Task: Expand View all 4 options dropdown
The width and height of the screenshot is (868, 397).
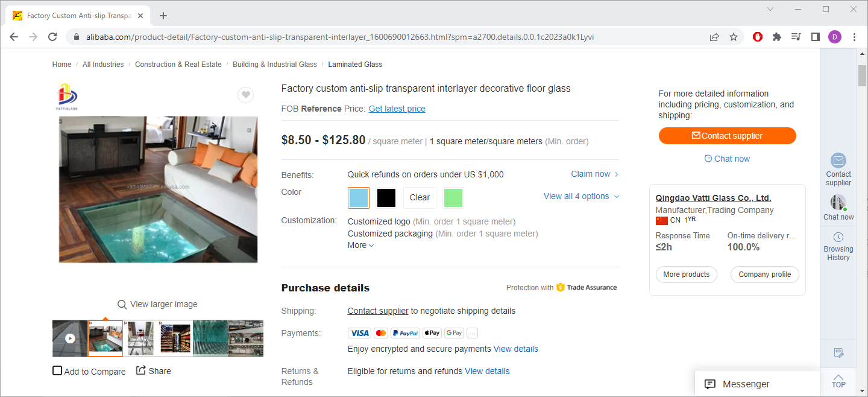Action: coord(581,196)
